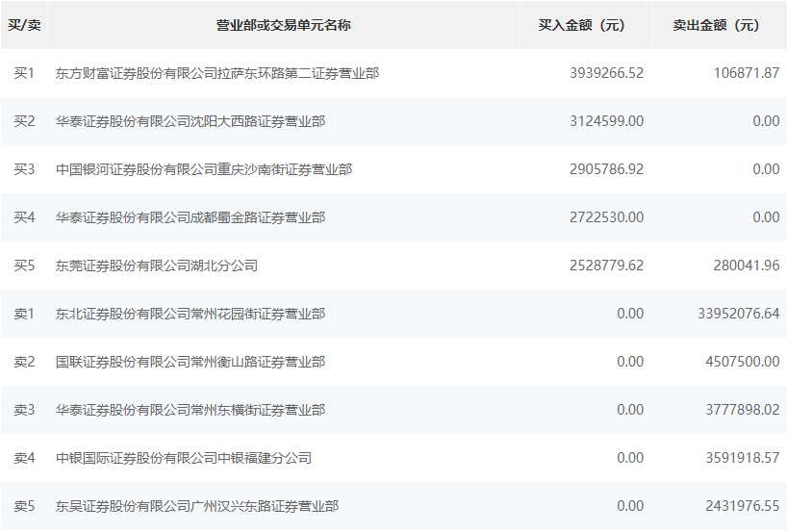Open 东吴证券广州汉兴东路证券营业部 link

click(x=197, y=506)
